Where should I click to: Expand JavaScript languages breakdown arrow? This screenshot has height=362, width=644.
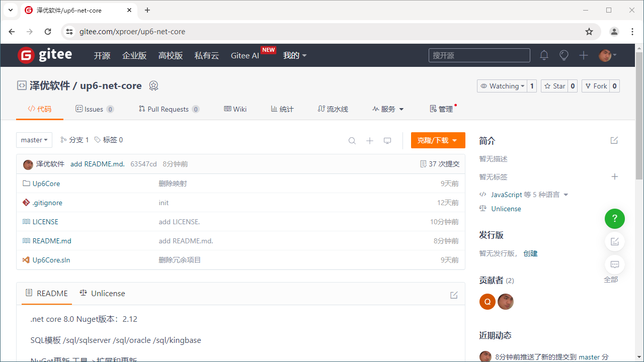(566, 195)
